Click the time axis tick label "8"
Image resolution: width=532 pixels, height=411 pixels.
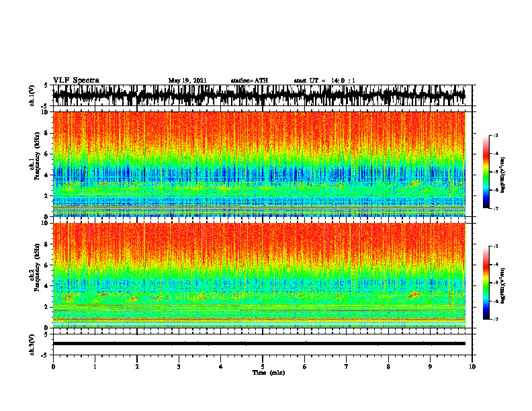point(388,367)
